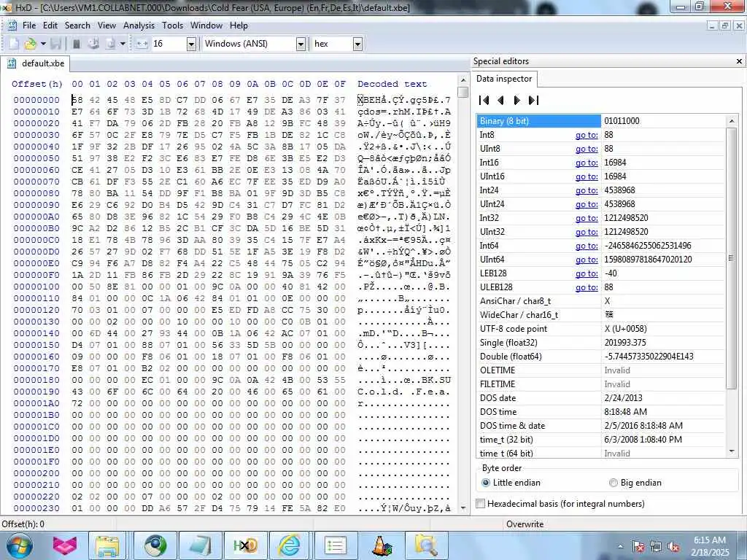Expand the disk image dropdown arrow

coord(123,44)
